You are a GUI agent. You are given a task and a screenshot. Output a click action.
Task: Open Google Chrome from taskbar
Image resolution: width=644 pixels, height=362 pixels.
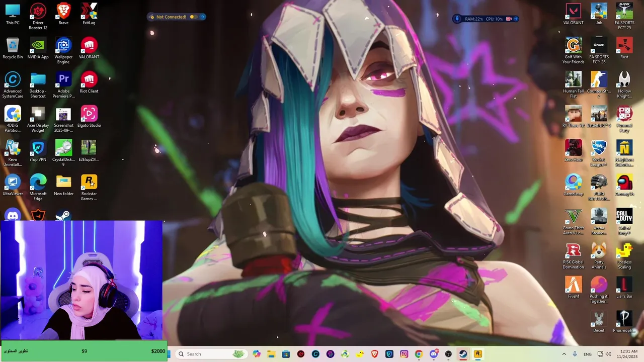(419, 354)
